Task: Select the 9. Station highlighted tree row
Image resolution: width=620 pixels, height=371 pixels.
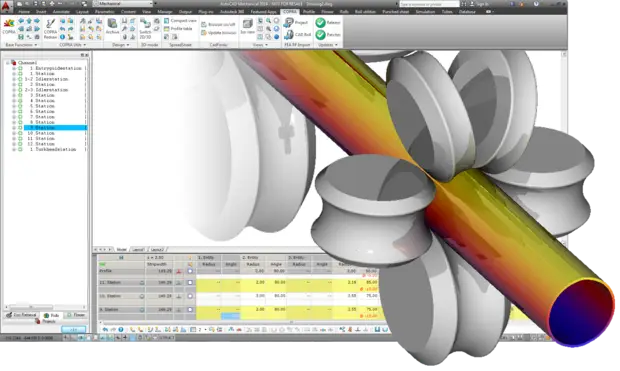Action: [x=55, y=128]
